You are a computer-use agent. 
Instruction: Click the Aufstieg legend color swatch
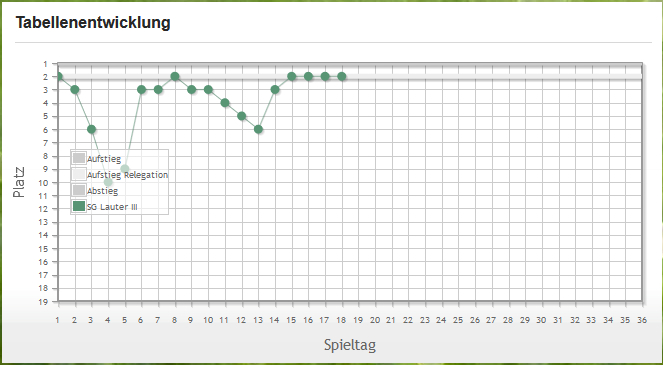(79, 158)
